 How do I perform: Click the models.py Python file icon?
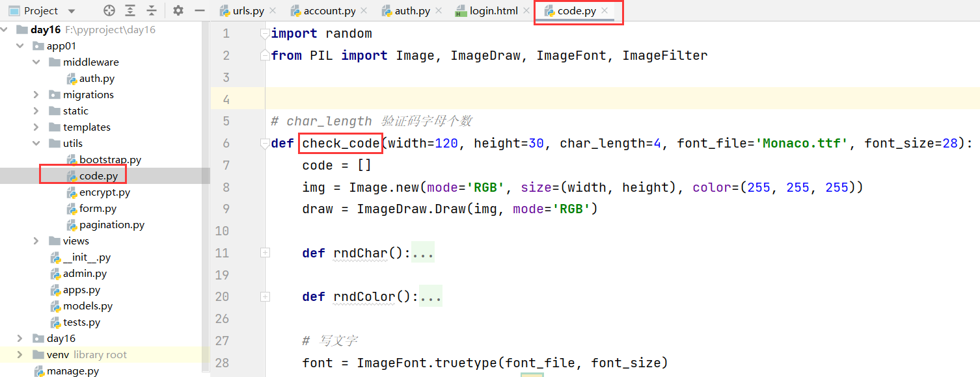(55, 306)
